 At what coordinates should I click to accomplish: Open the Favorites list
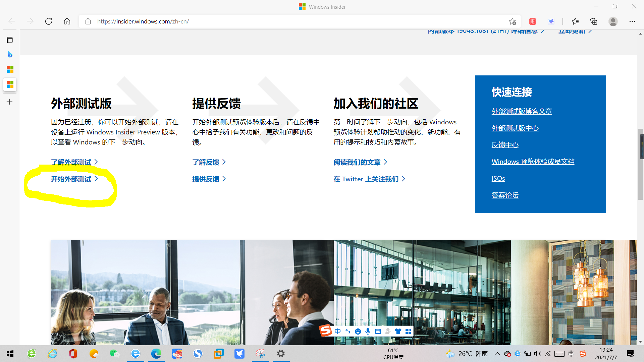(x=575, y=21)
